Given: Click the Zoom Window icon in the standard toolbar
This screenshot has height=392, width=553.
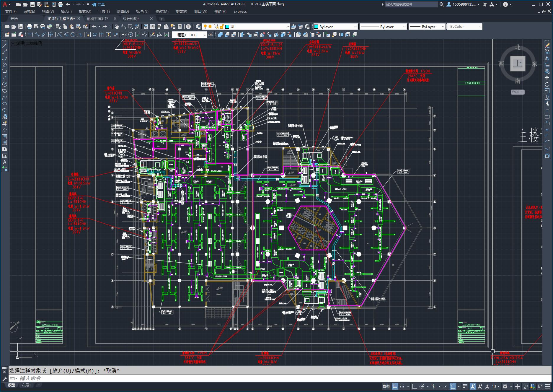Looking at the screenshot, I should tap(130, 27).
